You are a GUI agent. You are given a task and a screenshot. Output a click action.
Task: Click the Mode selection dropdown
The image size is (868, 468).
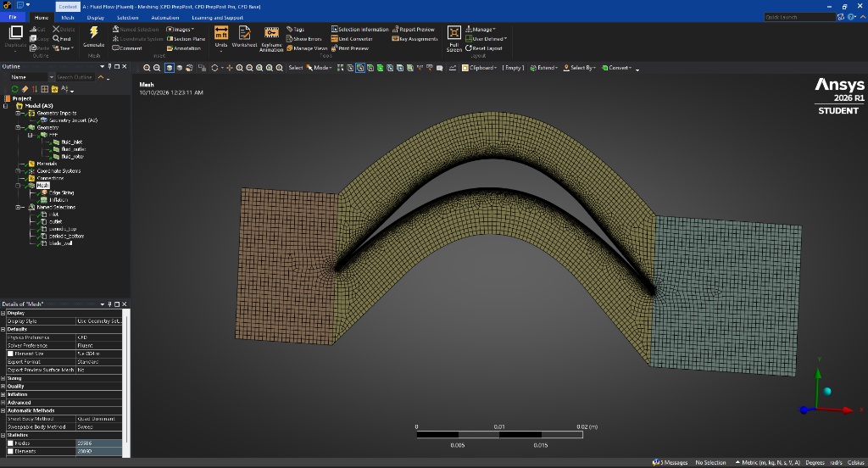[x=320, y=68]
